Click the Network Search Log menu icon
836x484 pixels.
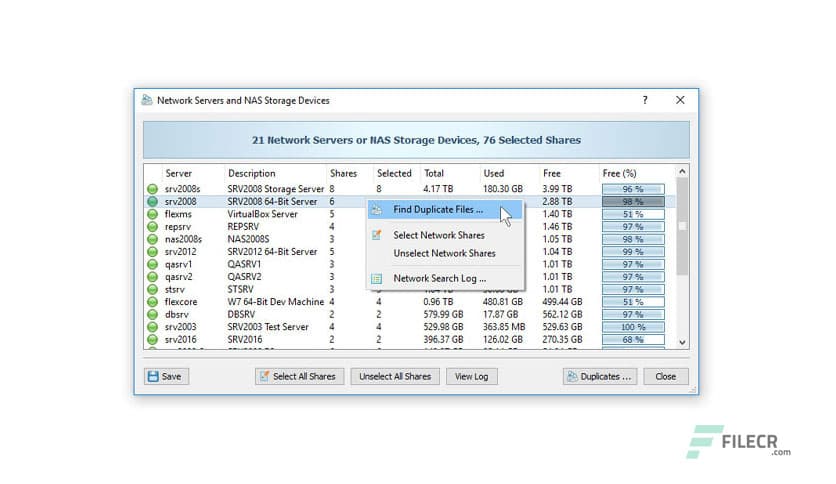click(377, 278)
